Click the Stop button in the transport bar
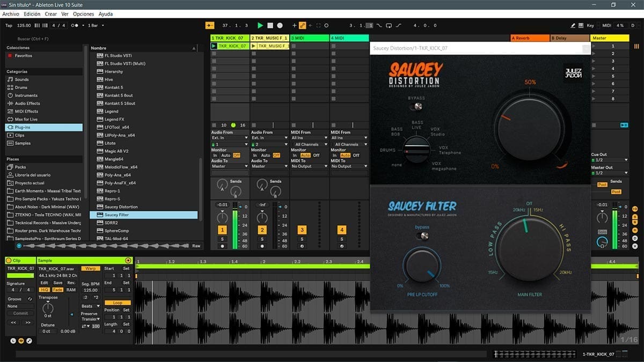This screenshot has height=362, width=644. click(270, 25)
